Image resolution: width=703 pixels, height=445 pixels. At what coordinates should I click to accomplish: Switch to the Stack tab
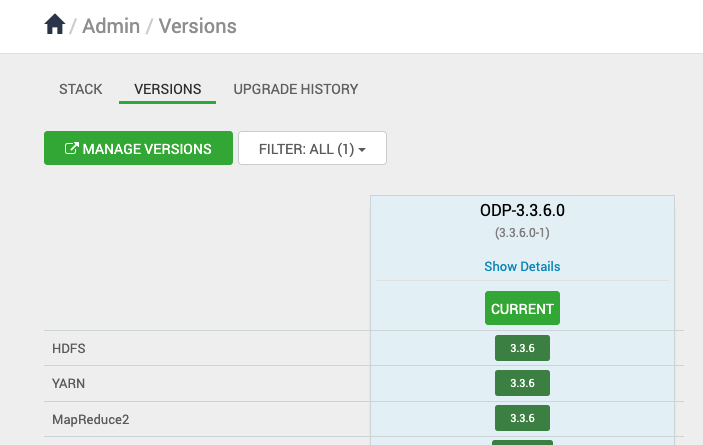click(81, 89)
